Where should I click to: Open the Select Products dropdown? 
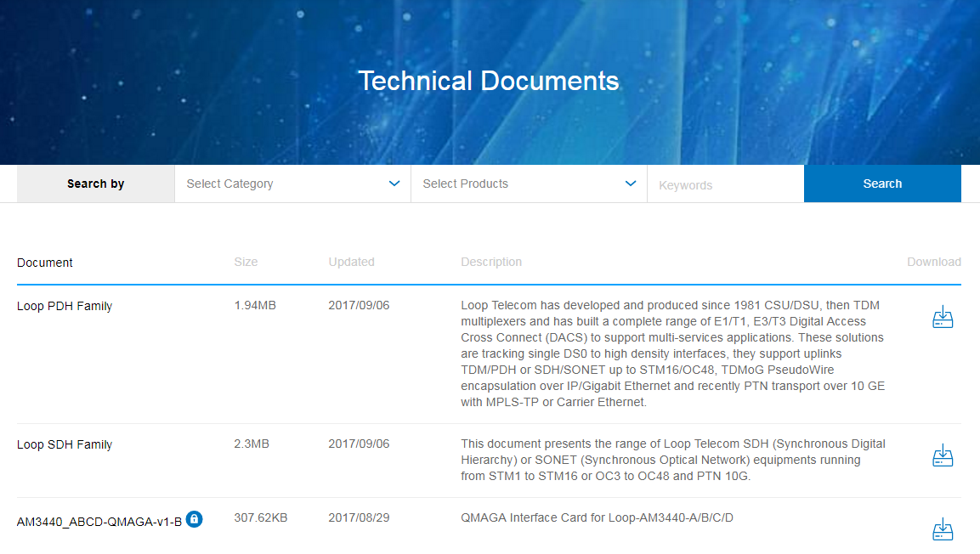tap(517, 184)
